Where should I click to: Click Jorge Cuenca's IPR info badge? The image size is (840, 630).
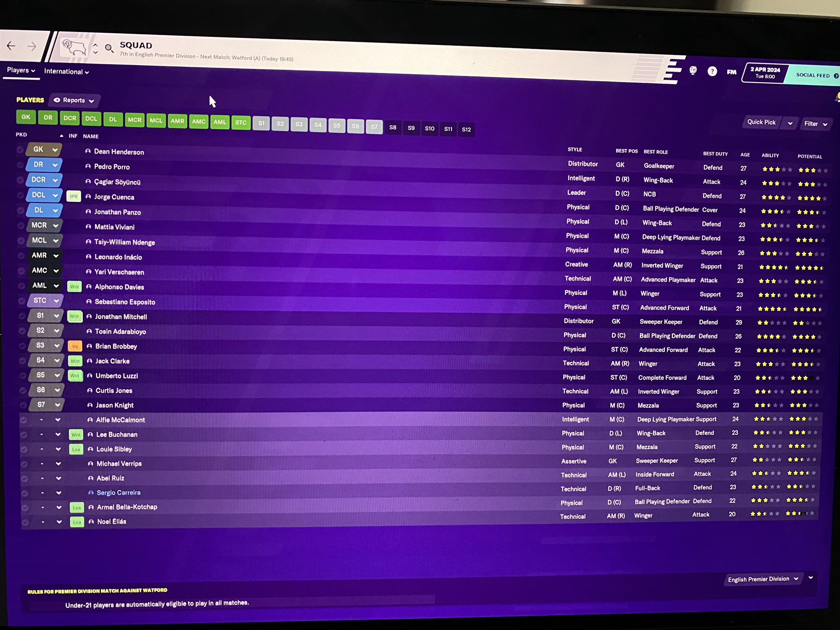point(74,196)
